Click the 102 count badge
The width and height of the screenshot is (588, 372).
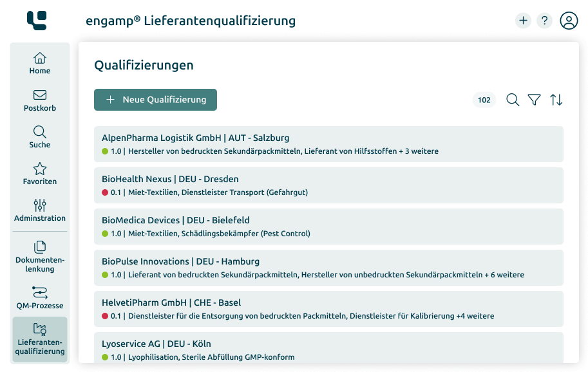point(484,100)
